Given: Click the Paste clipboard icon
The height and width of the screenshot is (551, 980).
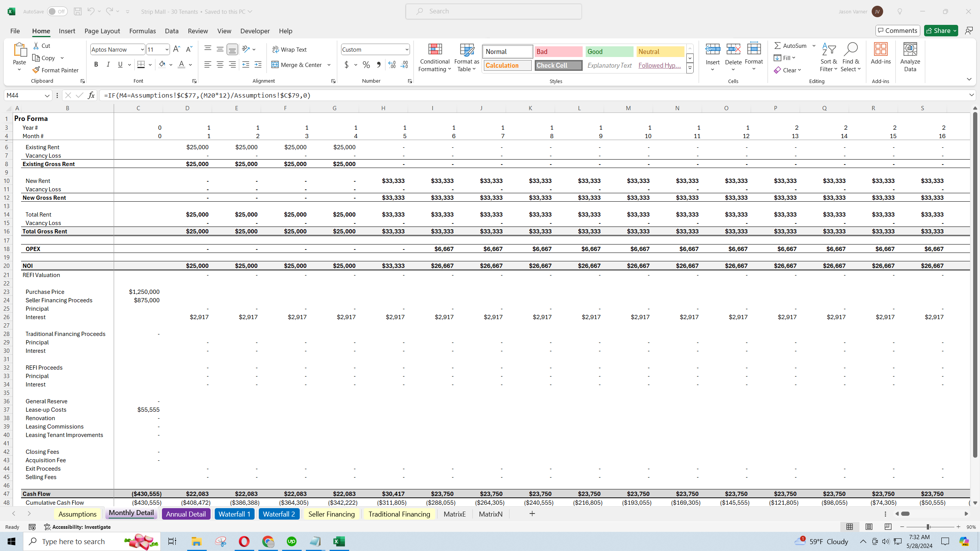Looking at the screenshot, I should [x=20, y=50].
